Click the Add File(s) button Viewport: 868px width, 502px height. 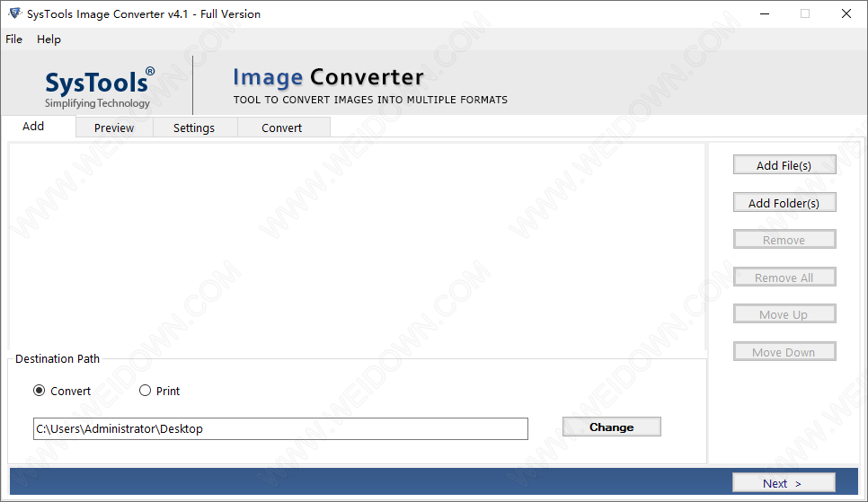click(784, 165)
